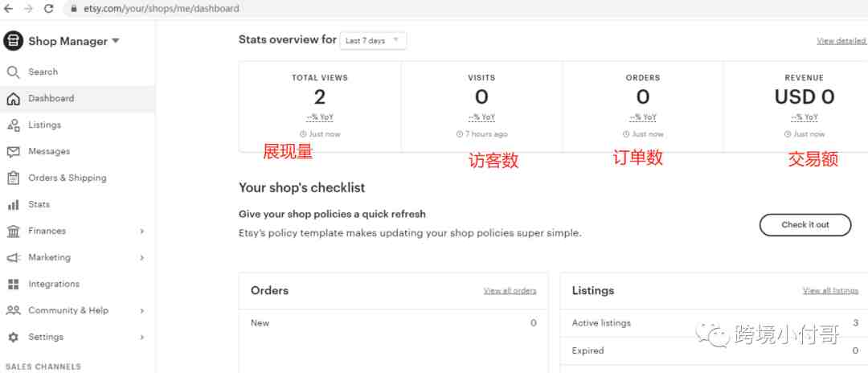Expand the Marketing submenu chevron
The image size is (868, 373).
point(141,257)
